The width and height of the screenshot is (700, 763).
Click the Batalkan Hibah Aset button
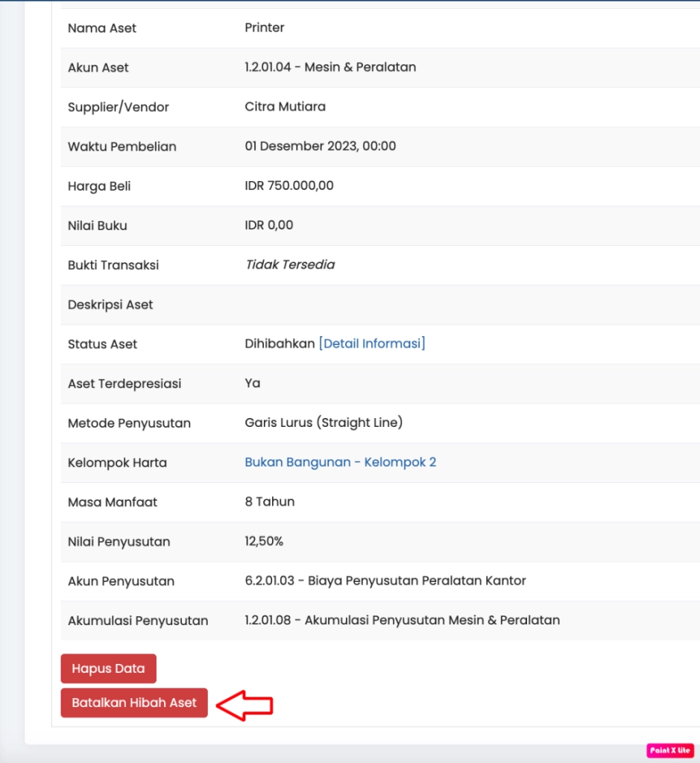point(133,702)
